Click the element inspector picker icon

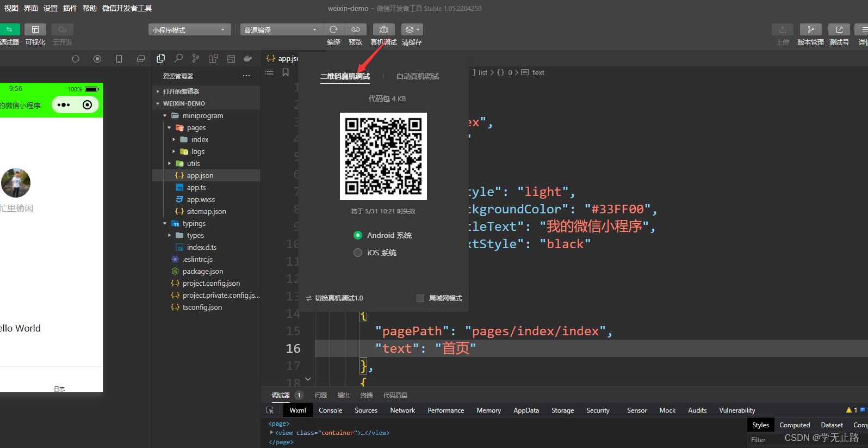point(270,410)
